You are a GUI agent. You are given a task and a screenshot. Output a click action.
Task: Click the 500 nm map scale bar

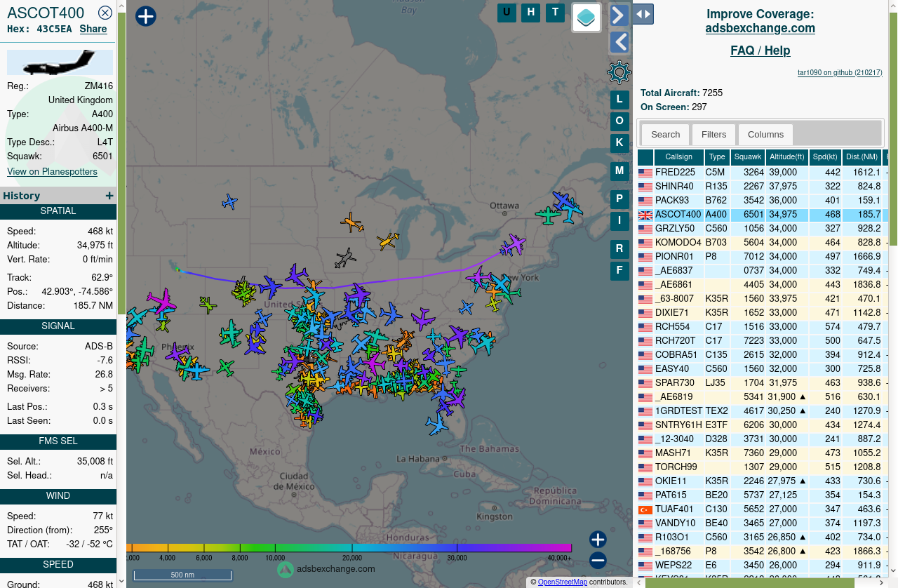click(x=182, y=575)
